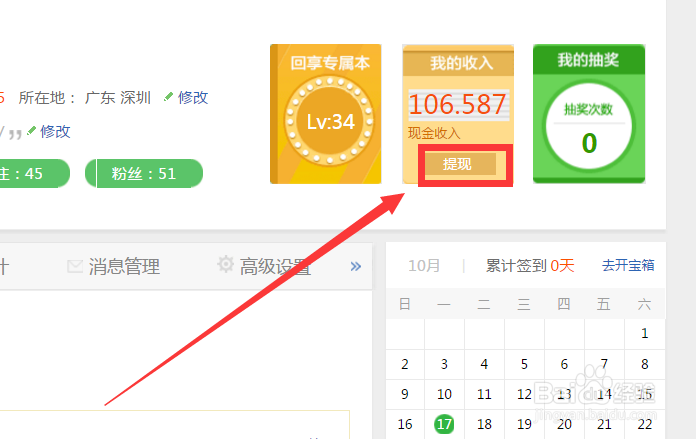Viewport: 696px width, 439px height.
Task: Click 修改 link beside the quote marks
Action: point(55,131)
